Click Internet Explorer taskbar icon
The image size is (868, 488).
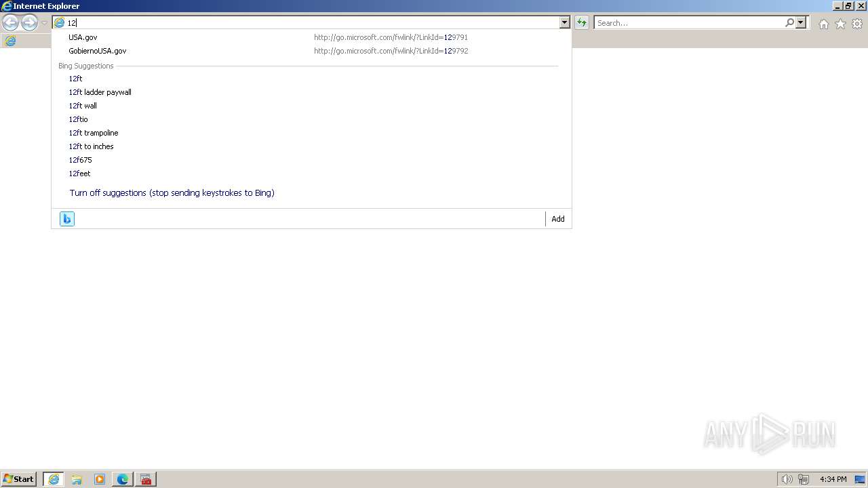pyautogui.click(x=54, y=479)
